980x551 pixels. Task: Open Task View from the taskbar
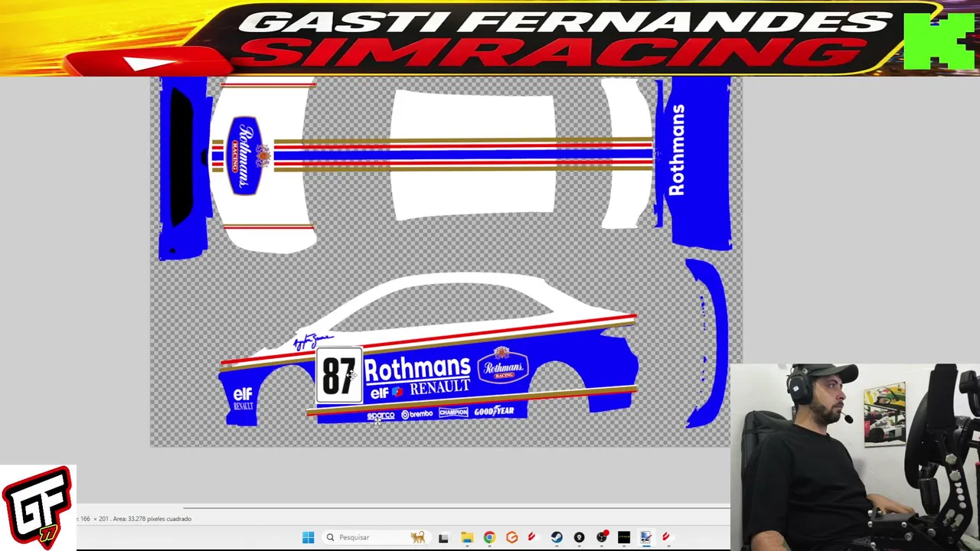[x=443, y=537]
